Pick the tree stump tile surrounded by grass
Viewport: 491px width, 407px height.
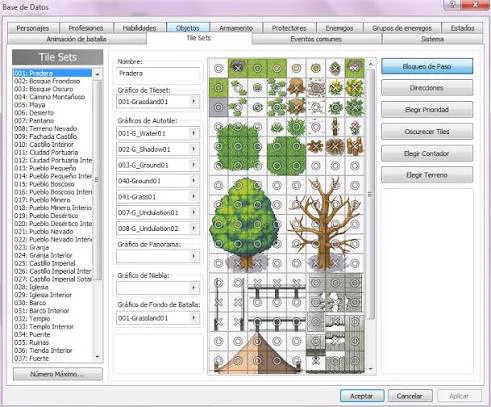pos(296,107)
